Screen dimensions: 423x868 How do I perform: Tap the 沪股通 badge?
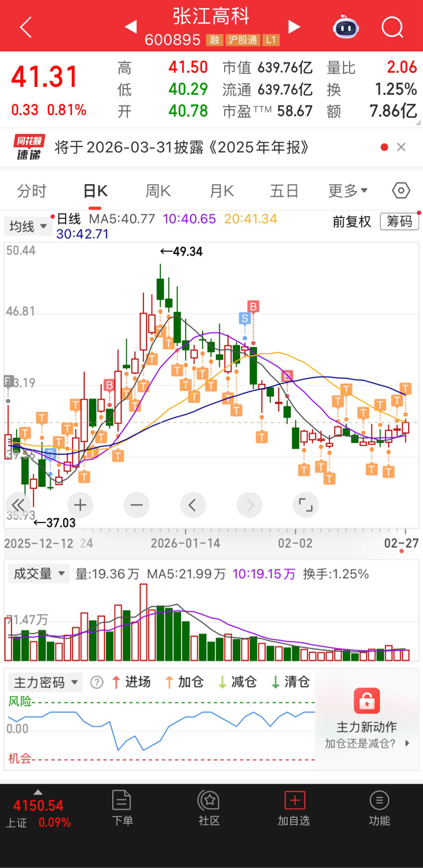click(243, 40)
